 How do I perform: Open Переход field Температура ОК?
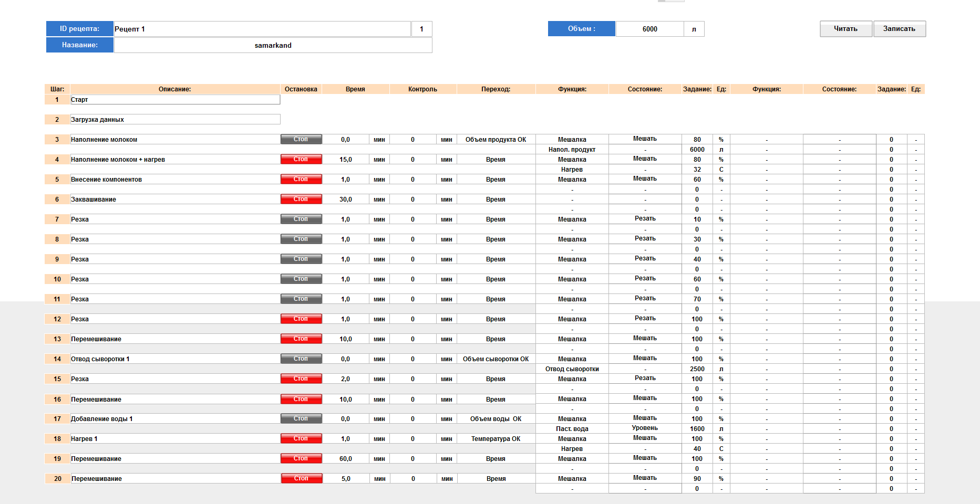coord(496,439)
